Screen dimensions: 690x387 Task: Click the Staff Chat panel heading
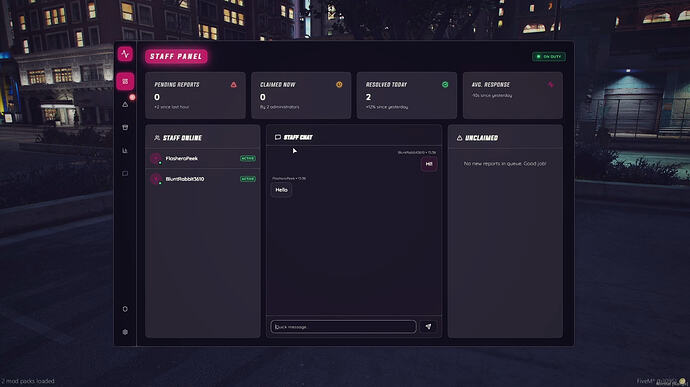pyautogui.click(x=298, y=137)
